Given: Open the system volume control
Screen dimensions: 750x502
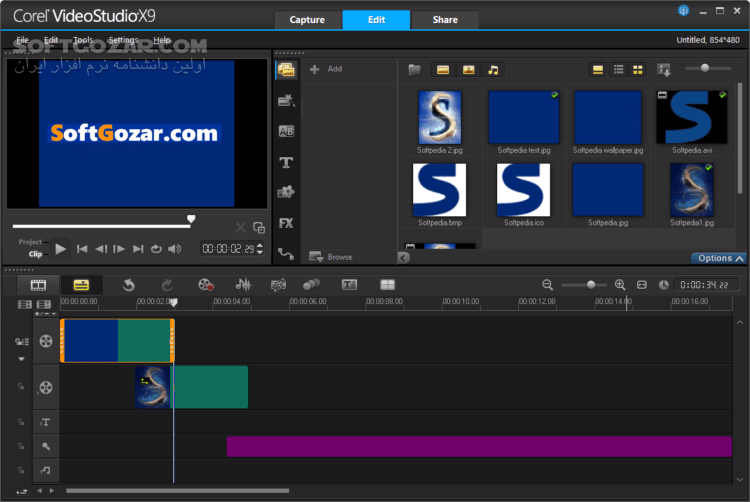Looking at the screenshot, I should coord(175,249).
